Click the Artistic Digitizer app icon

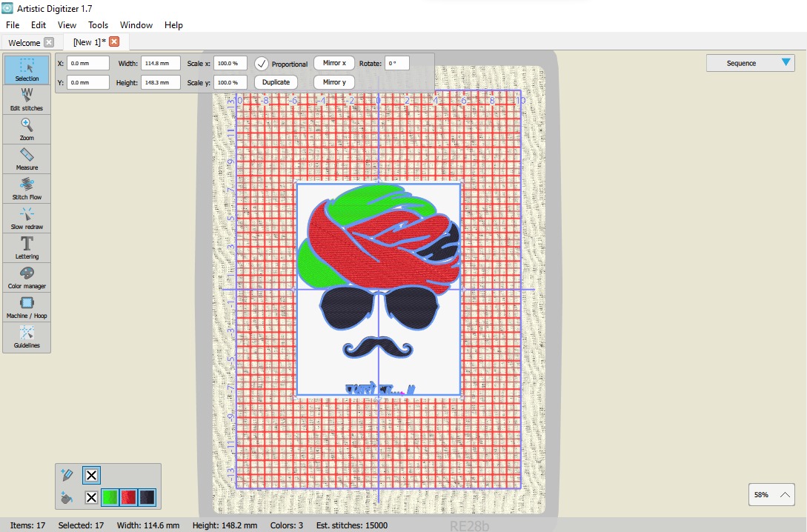(x=7, y=8)
